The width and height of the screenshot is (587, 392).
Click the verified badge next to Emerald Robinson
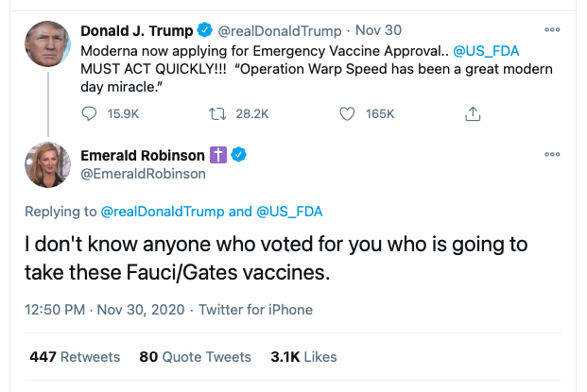(x=242, y=155)
